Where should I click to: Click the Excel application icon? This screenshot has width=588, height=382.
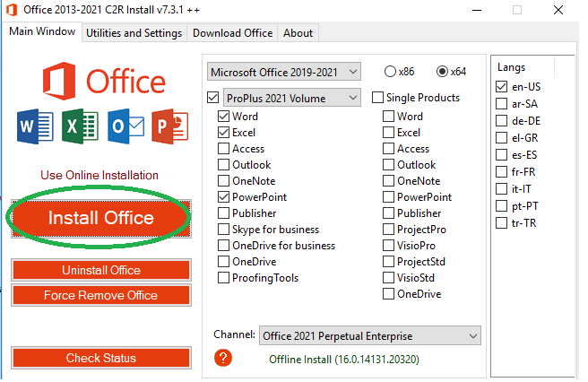click(x=81, y=126)
